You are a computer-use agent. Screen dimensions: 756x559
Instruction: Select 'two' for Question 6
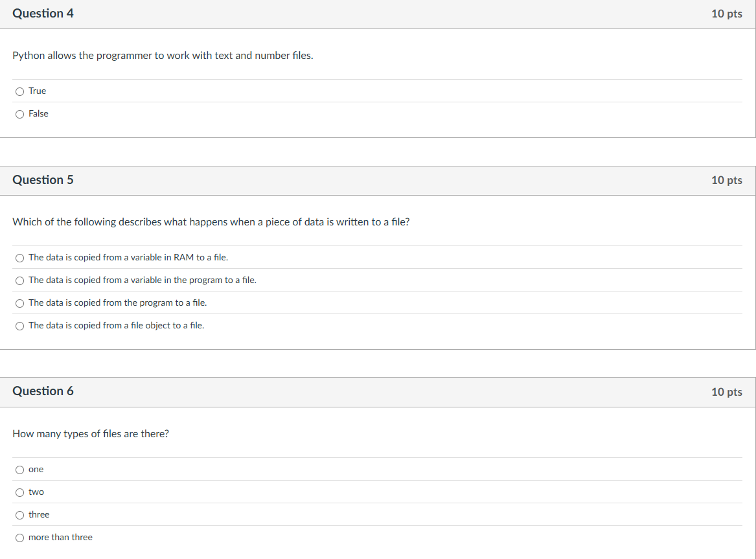pyautogui.click(x=20, y=492)
